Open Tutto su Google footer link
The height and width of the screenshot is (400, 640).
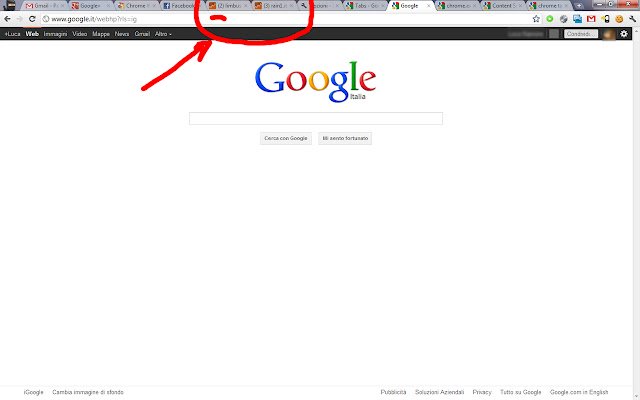(x=521, y=392)
